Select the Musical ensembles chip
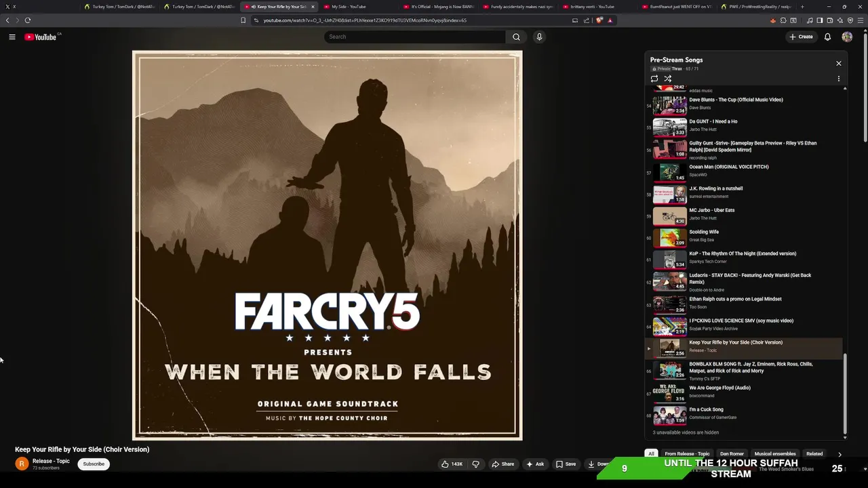Image resolution: width=868 pixels, height=488 pixels. click(x=775, y=453)
